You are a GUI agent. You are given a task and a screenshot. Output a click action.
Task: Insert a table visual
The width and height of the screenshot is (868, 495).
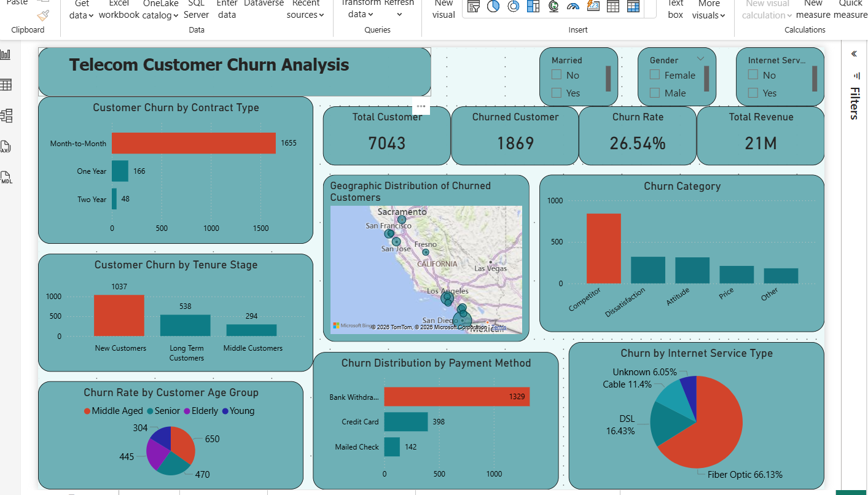pos(612,6)
